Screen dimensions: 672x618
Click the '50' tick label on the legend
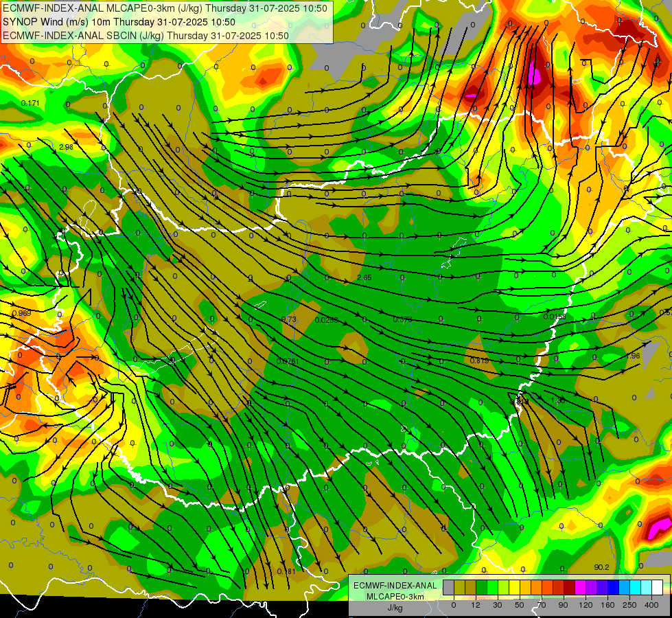tap(520, 605)
